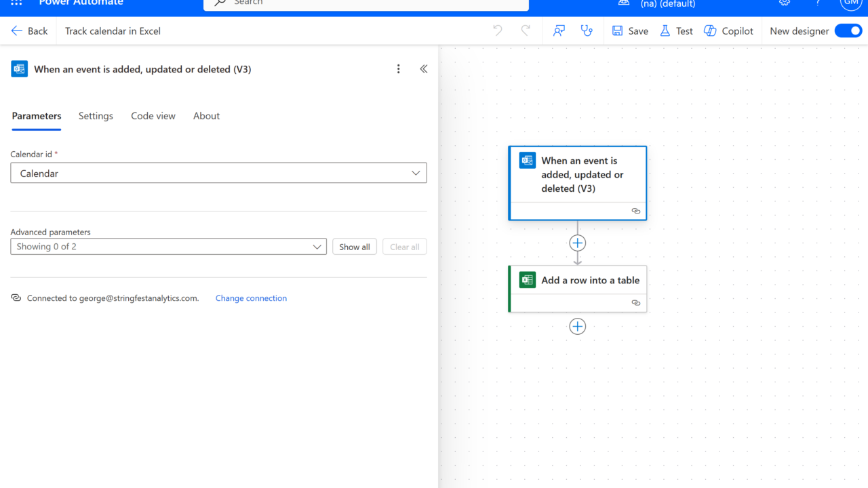Open the Flow checker stethoscope icon

coord(587,30)
